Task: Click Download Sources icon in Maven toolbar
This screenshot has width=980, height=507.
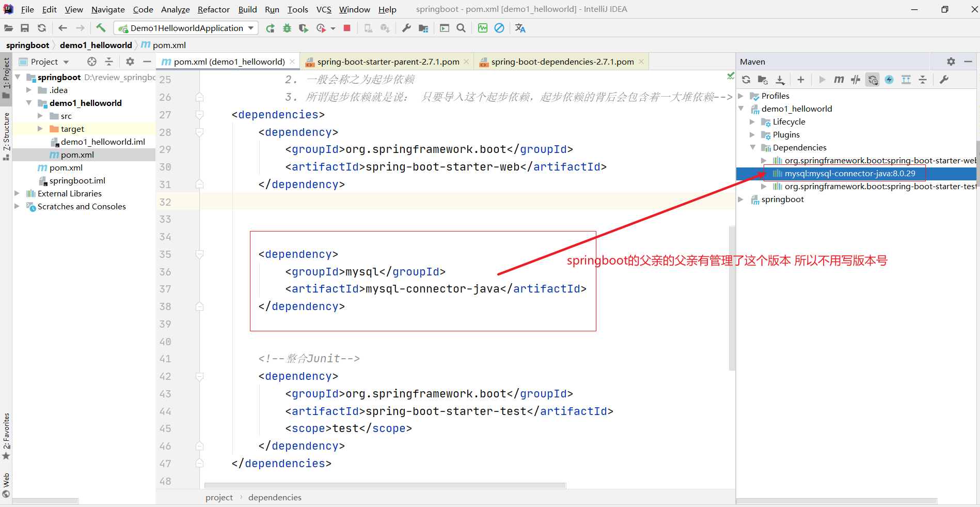Action: click(x=780, y=80)
